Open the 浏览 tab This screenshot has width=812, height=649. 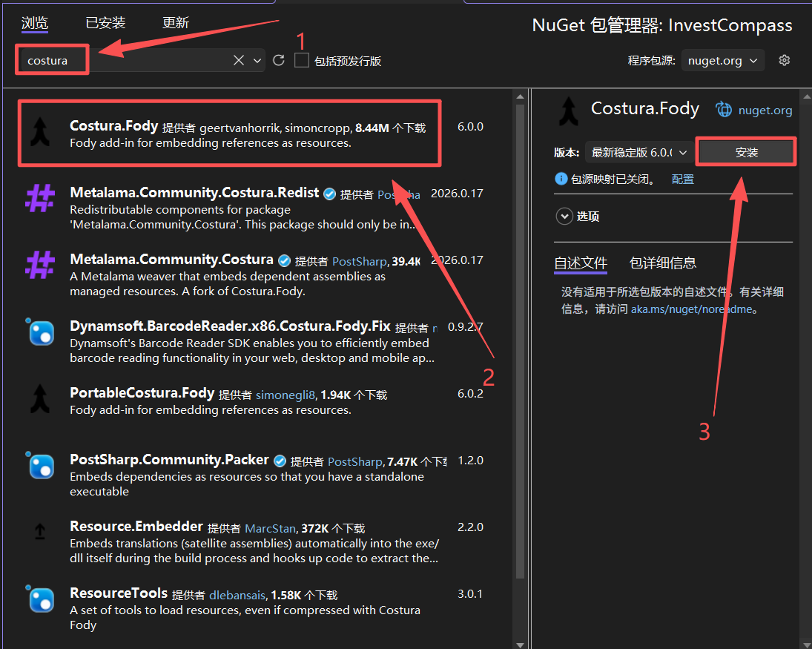(35, 23)
